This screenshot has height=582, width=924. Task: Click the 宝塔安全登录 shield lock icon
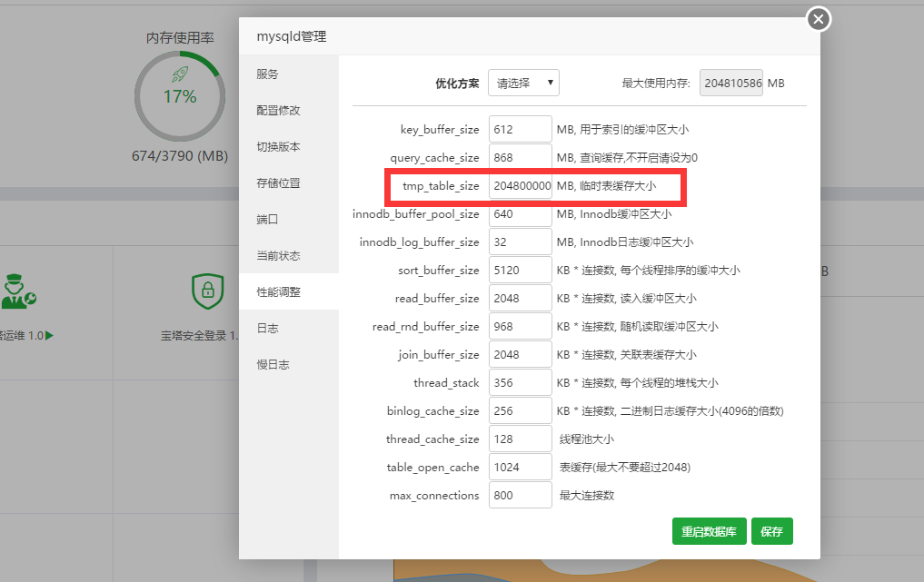[207, 289]
